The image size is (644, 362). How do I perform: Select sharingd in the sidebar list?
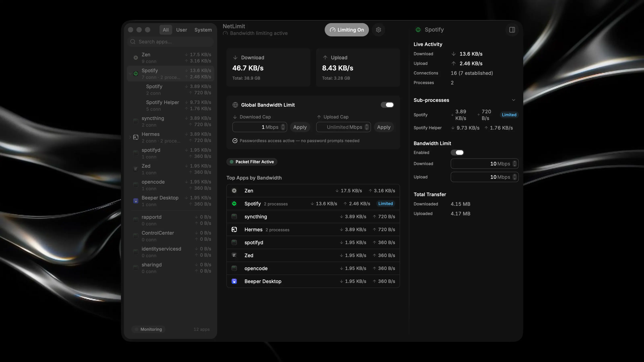(171, 268)
